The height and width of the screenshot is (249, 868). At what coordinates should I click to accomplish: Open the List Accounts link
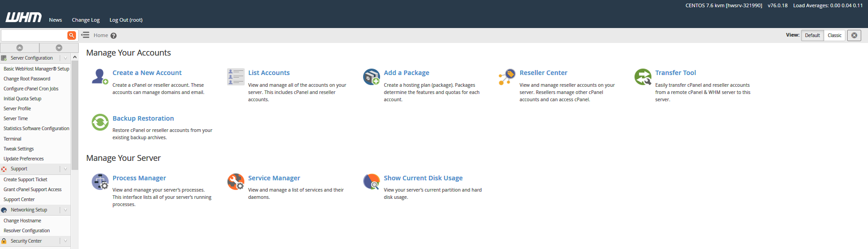tap(269, 73)
